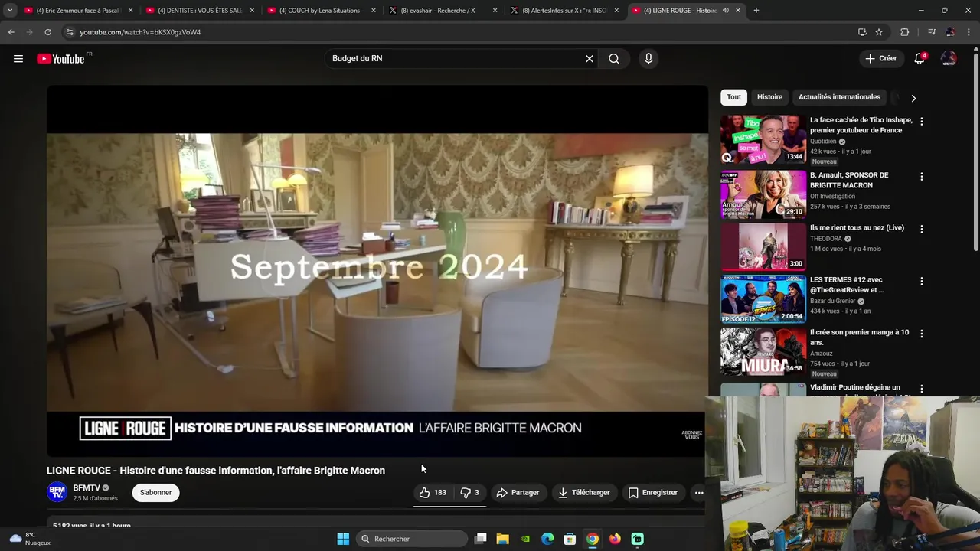980x551 pixels.
Task: Launch Microsoft Edge from taskbar
Action: [547, 539]
